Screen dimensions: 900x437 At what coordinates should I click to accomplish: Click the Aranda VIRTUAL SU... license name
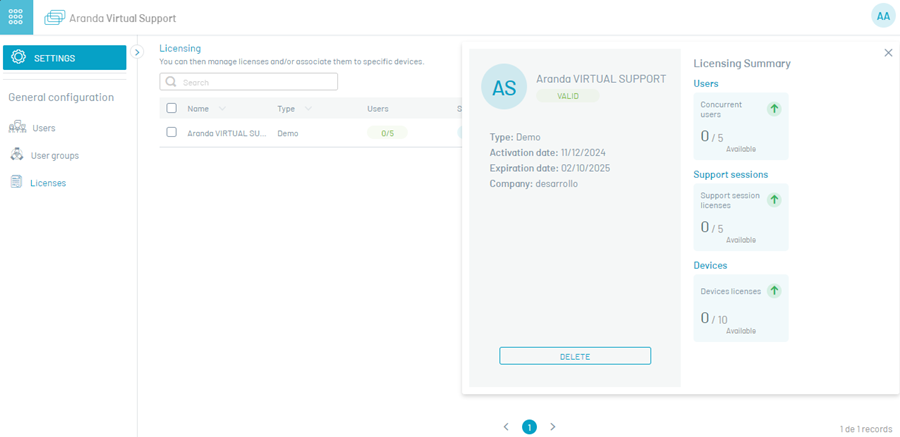pos(227,133)
